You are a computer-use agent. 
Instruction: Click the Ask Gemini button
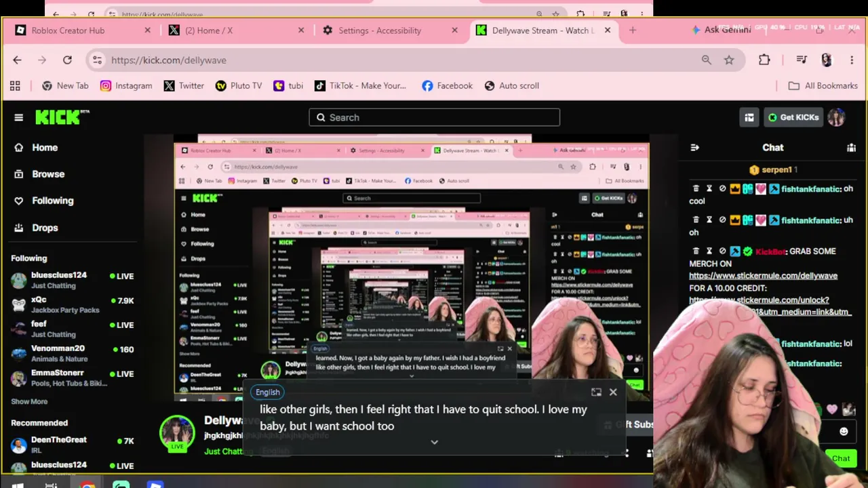[x=722, y=30]
